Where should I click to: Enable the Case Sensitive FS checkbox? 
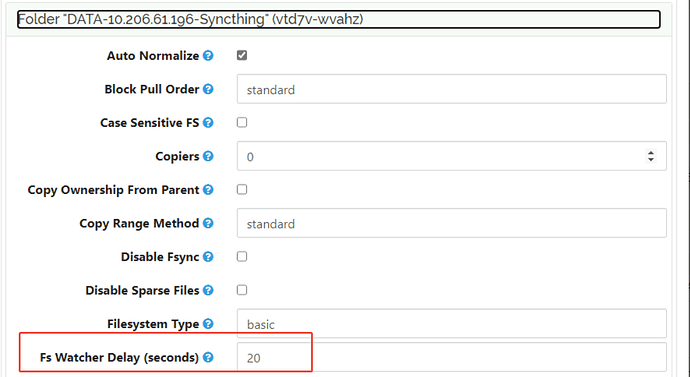click(x=242, y=122)
